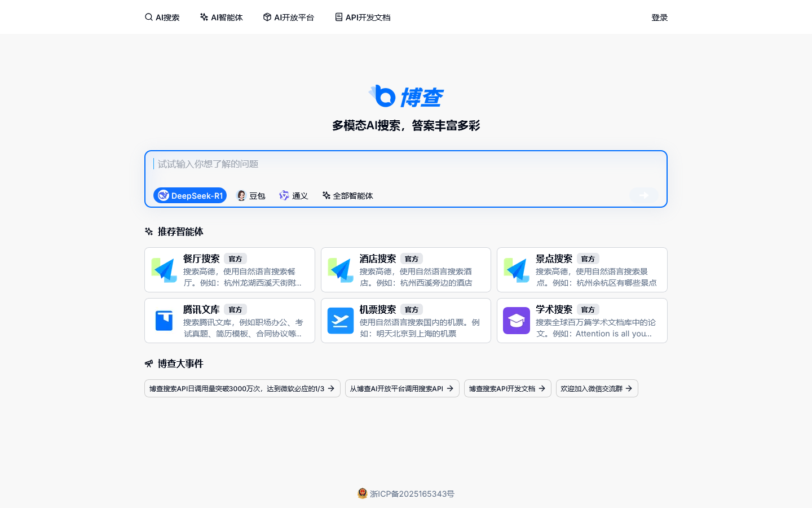Click the 官方 badge on 学术搜索
812x508 pixels.
coord(588,309)
